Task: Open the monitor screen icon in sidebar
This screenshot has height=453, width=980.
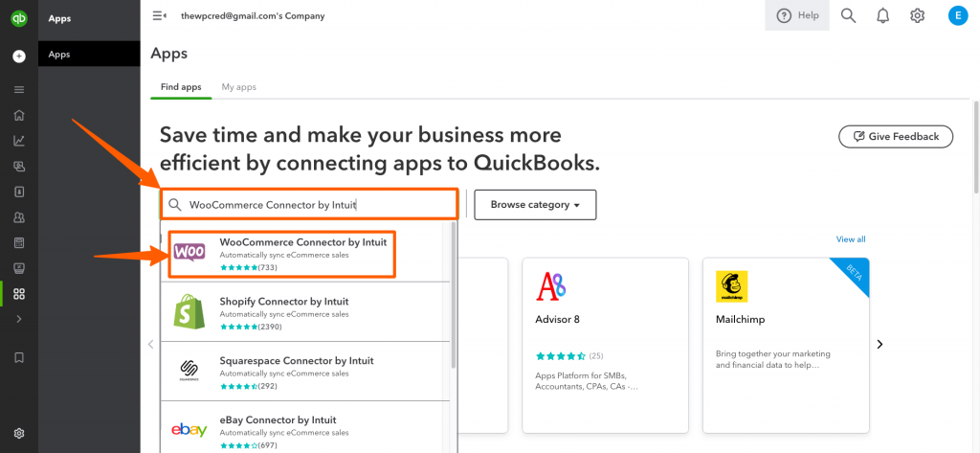Action: click(x=19, y=268)
